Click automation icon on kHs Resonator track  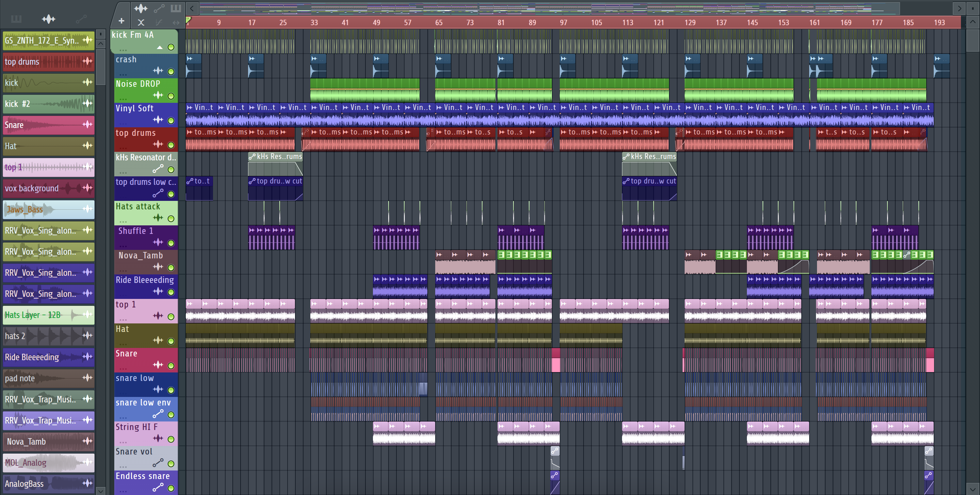[x=158, y=169]
